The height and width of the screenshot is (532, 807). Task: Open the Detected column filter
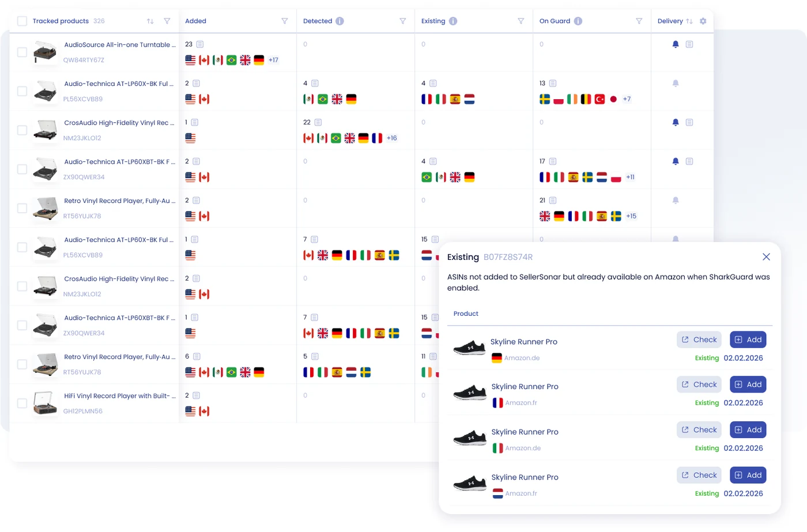(x=403, y=21)
